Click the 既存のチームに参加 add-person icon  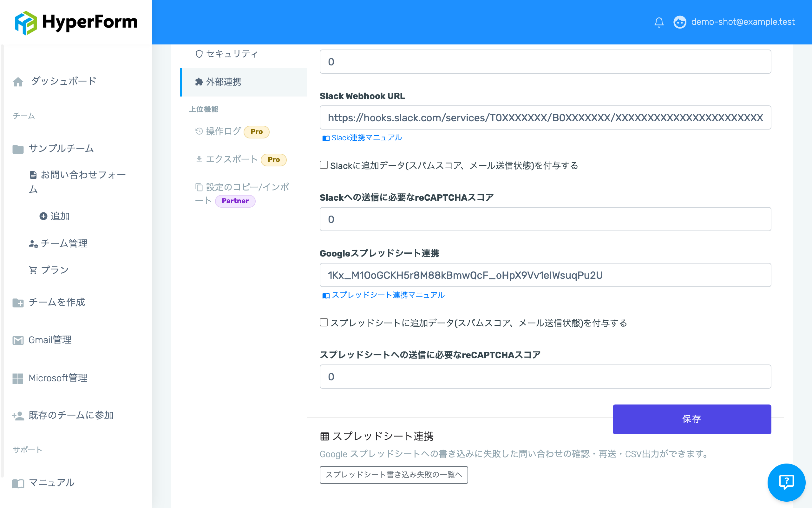[18, 416]
